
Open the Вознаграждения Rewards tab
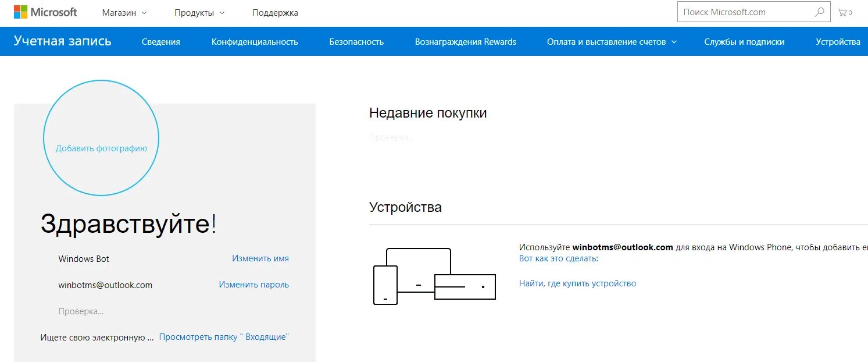click(x=466, y=41)
